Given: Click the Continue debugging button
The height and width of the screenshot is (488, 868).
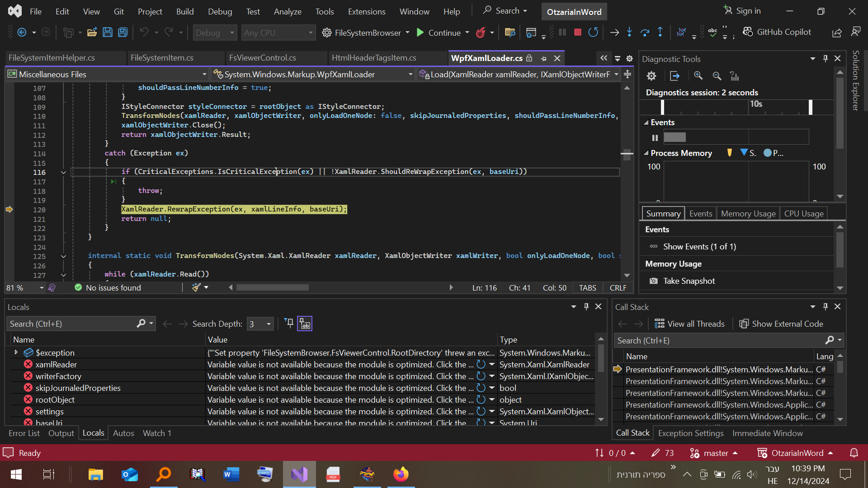Looking at the screenshot, I should click(438, 33).
